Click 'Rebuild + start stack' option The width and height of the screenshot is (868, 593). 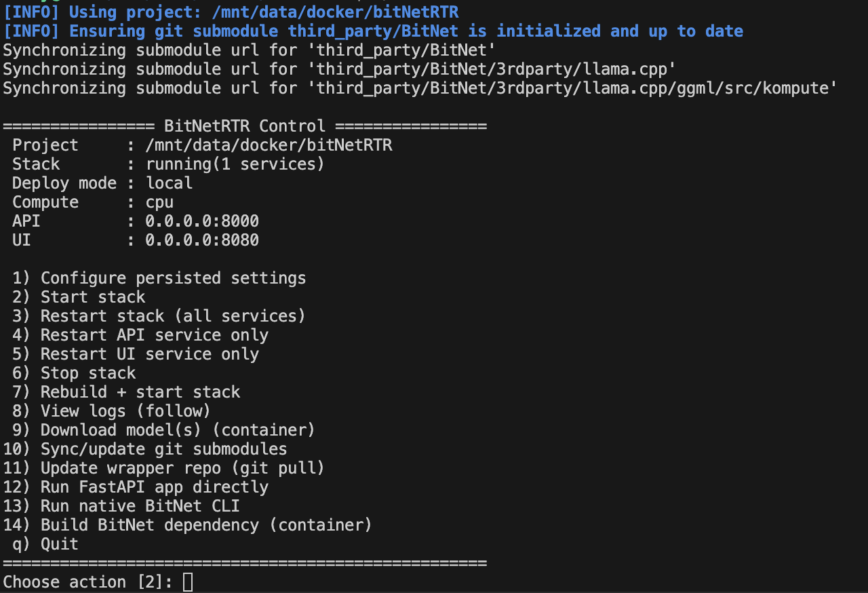[140, 392]
